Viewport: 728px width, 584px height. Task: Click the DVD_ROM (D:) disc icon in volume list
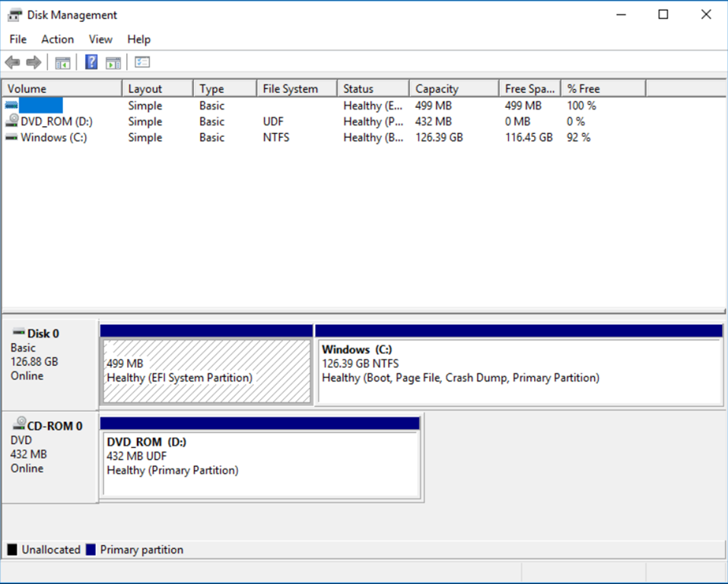coord(11,122)
